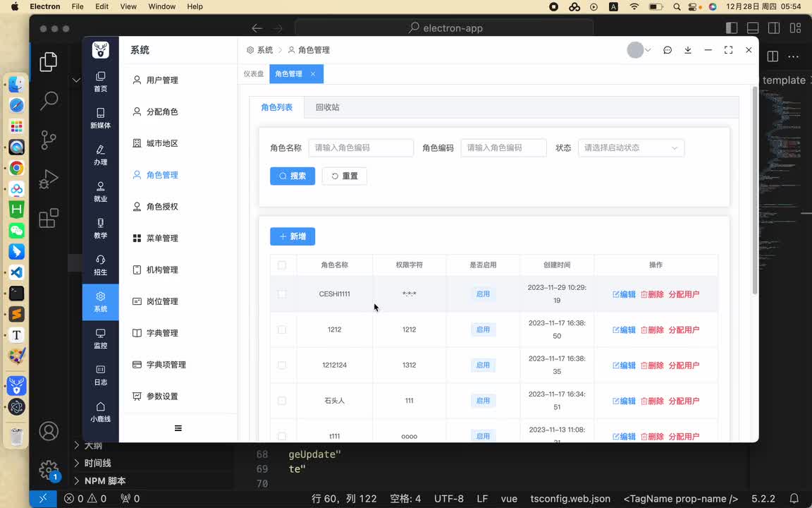Expand 时间线 section in VS Code sidebar

pyautogui.click(x=97, y=463)
